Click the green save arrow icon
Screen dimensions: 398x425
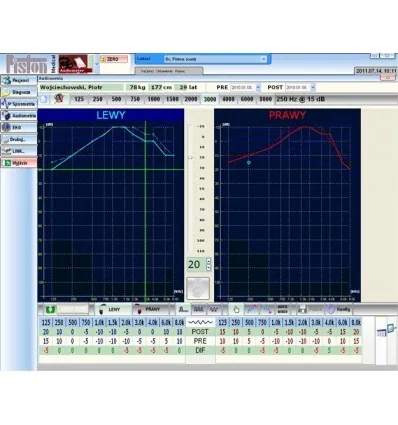tap(51, 309)
